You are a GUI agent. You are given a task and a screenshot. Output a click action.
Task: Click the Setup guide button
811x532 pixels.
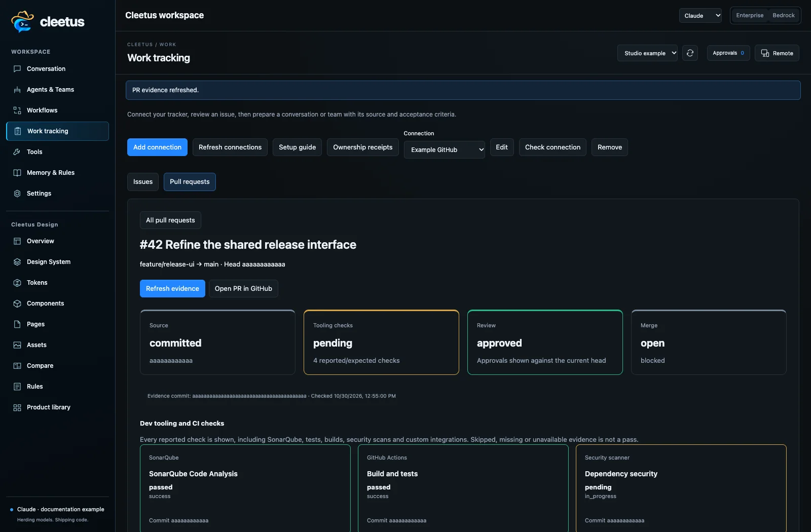[297, 147]
